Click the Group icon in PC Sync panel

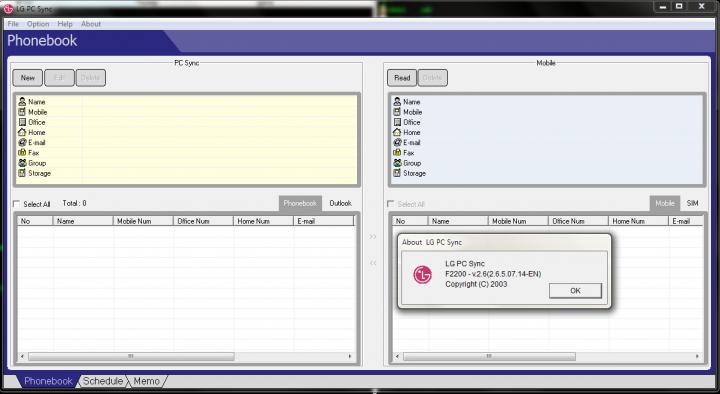(22, 163)
